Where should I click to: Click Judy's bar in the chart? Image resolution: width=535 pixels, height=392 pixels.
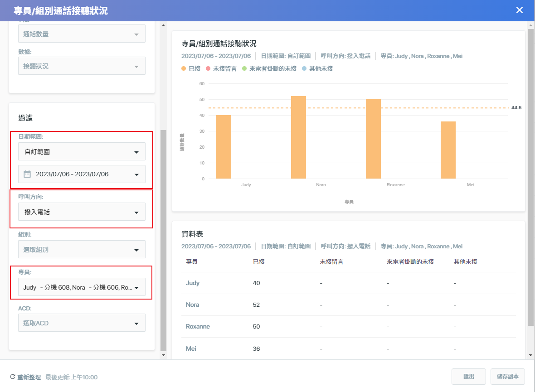click(224, 147)
